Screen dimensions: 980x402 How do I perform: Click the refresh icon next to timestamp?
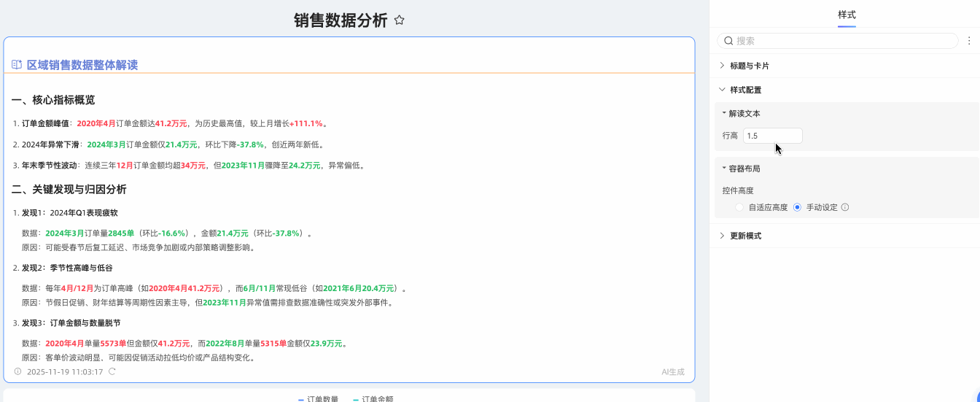pyautogui.click(x=112, y=371)
